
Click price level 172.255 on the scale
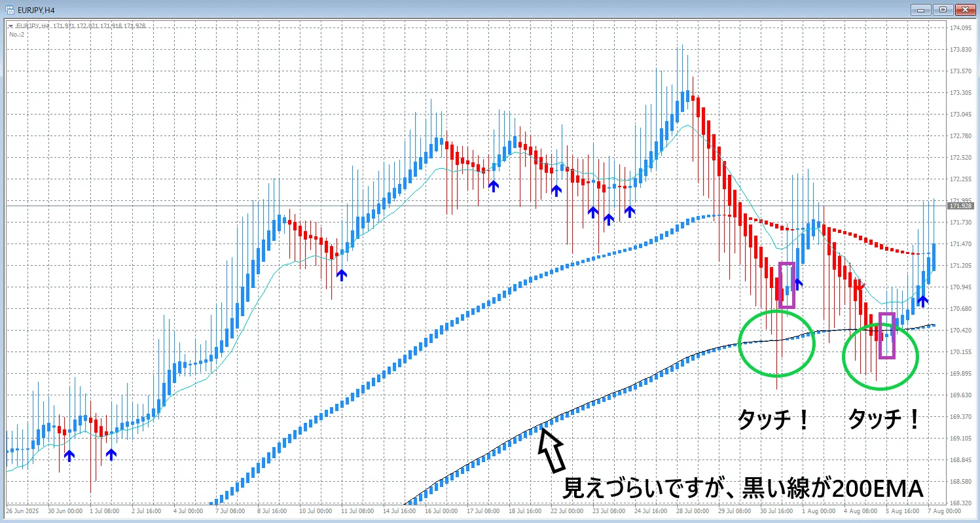(x=960, y=179)
